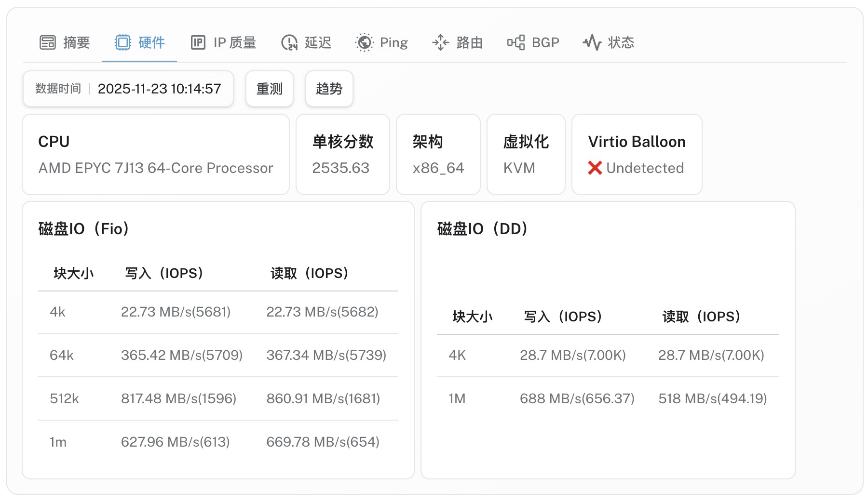Click the hardware (硬件) chip icon
The image size is (868, 503).
[x=122, y=43]
